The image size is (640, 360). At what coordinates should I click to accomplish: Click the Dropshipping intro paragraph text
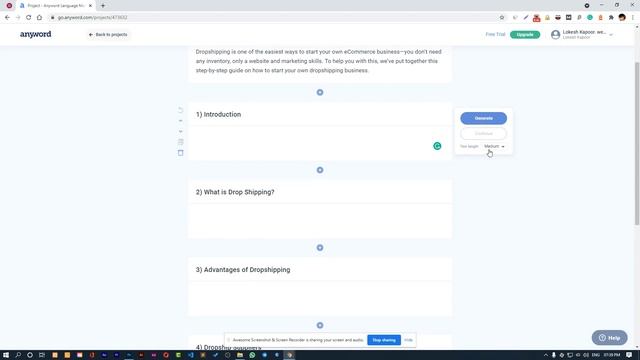click(x=318, y=61)
